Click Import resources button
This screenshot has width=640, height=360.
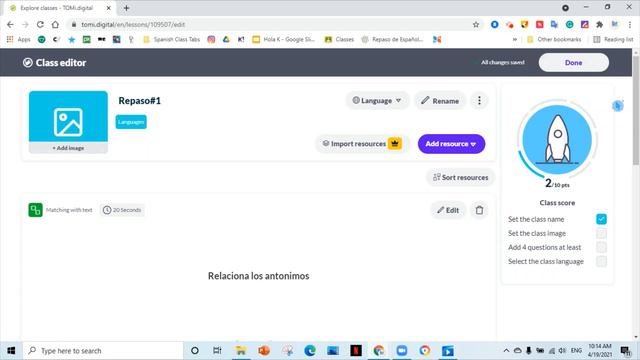tap(362, 144)
